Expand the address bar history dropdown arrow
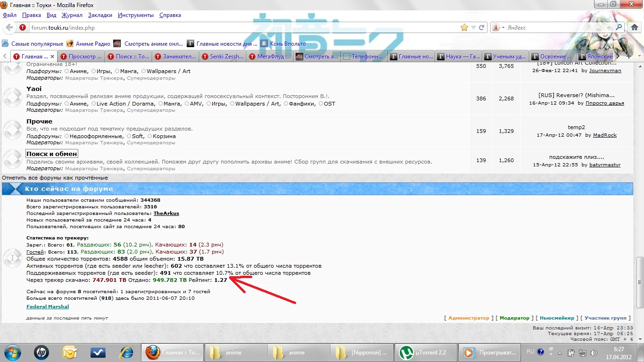The image size is (644, 362). (x=473, y=28)
